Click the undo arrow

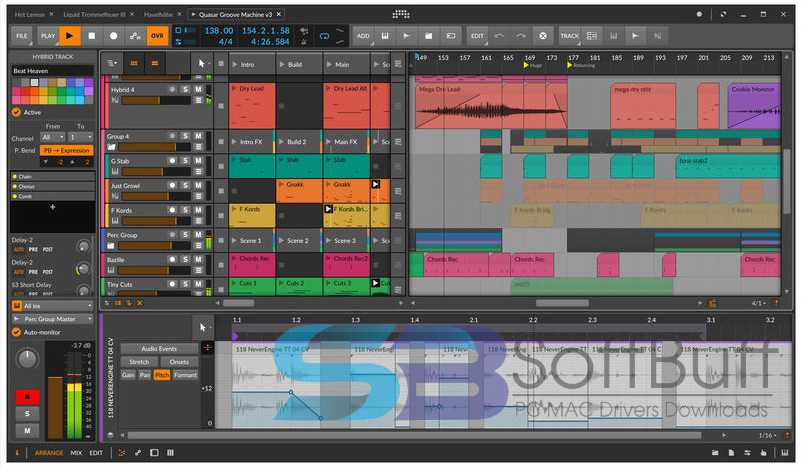(499, 36)
